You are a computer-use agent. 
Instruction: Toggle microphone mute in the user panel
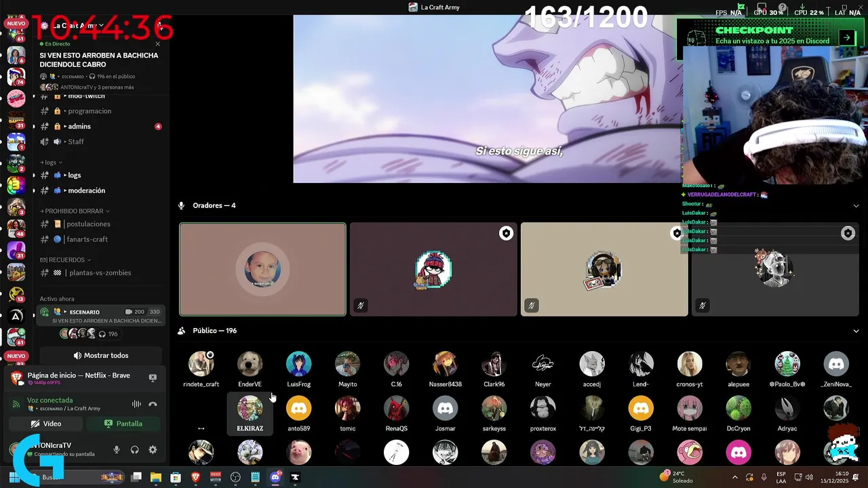117,449
